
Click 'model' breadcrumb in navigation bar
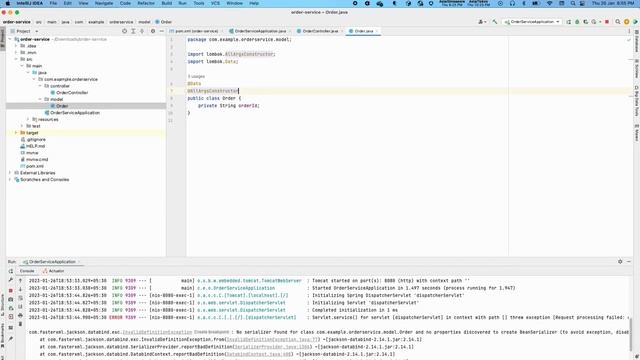tap(144, 22)
